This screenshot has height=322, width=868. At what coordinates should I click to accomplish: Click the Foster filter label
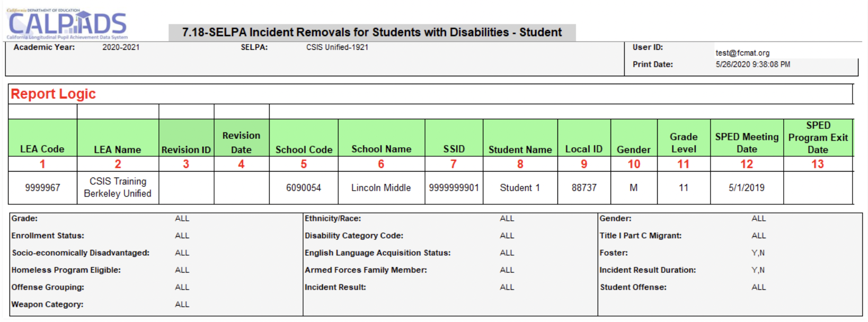tap(614, 253)
